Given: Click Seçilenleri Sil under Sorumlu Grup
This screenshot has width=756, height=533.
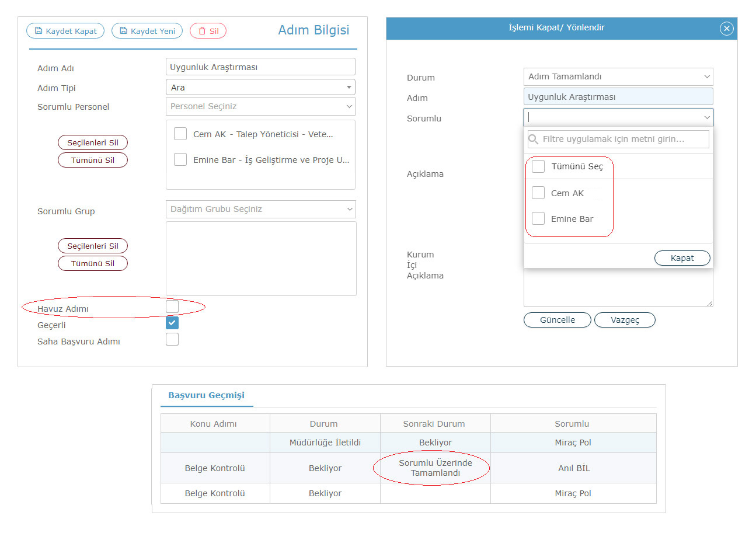Looking at the screenshot, I should pos(93,246).
